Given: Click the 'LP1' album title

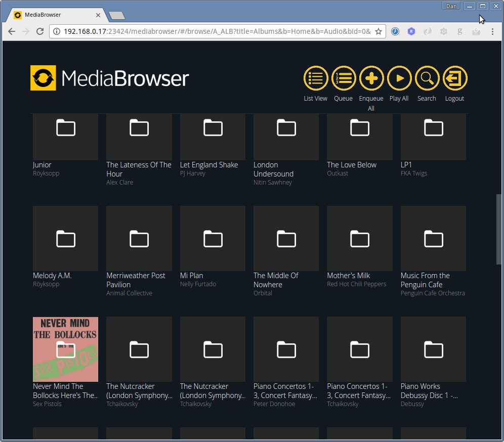Looking at the screenshot, I should tap(406, 165).
